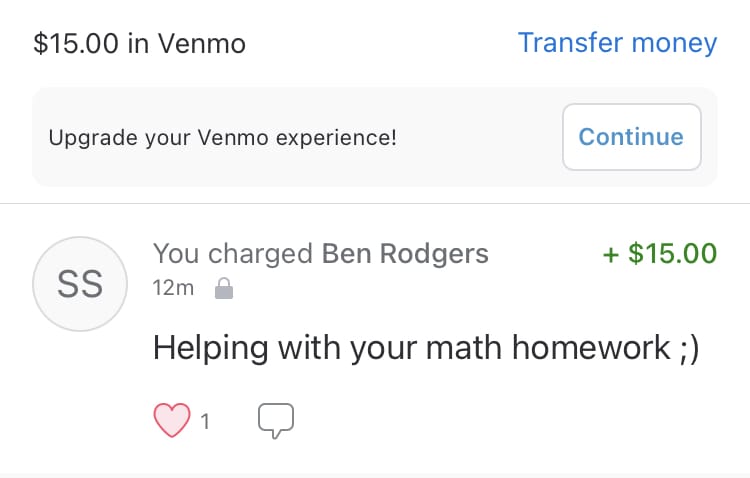This screenshot has width=750, height=478.
Task: Open the SS profile avatar
Action: pyautogui.click(x=80, y=284)
